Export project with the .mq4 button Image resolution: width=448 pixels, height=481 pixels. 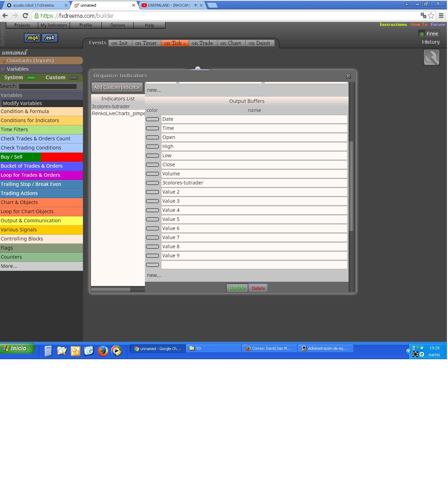(x=32, y=38)
